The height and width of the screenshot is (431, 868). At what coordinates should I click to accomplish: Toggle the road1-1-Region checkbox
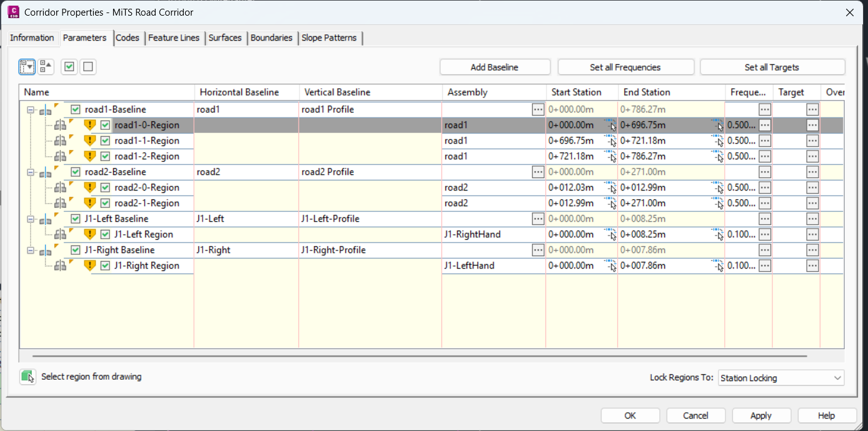click(105, 141)
